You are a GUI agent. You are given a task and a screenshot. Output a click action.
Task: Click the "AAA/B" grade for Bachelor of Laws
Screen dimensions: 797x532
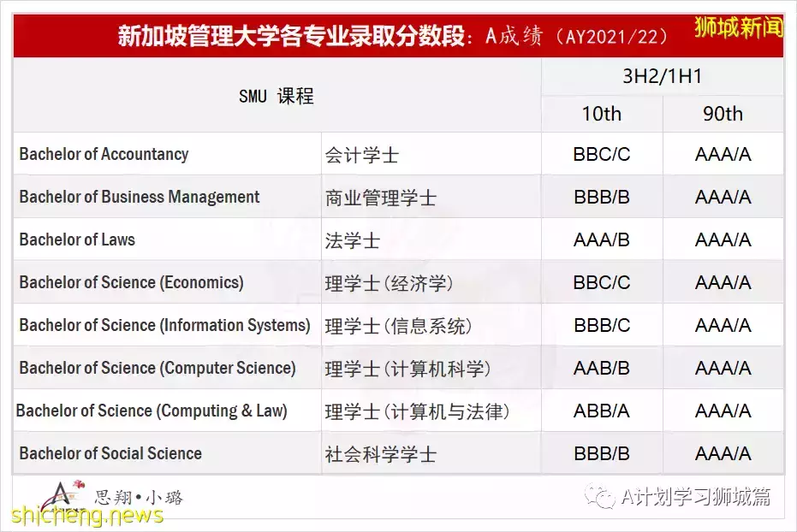click(602, 239)
